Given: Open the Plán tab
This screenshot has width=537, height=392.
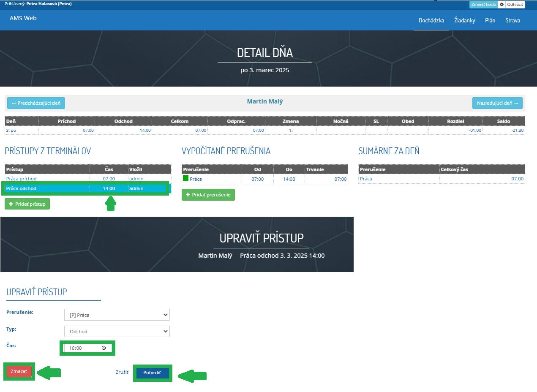Looking at the screenshot, I should pos(490,20).
